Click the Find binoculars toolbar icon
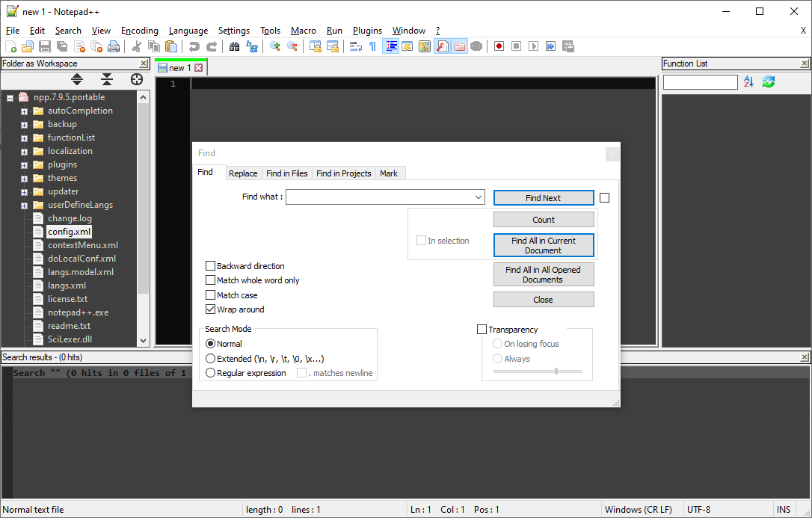812x518 pixels. click(x=235, y=46)
